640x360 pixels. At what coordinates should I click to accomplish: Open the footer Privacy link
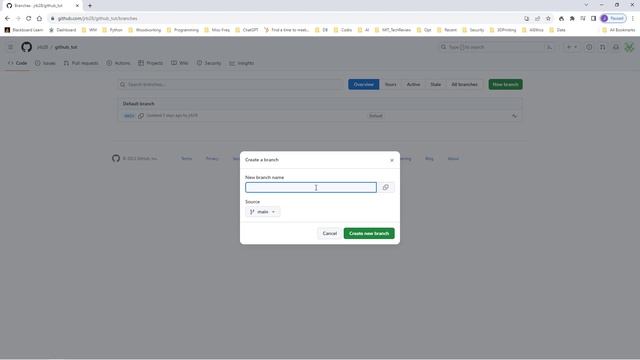[x=212, y=158]
